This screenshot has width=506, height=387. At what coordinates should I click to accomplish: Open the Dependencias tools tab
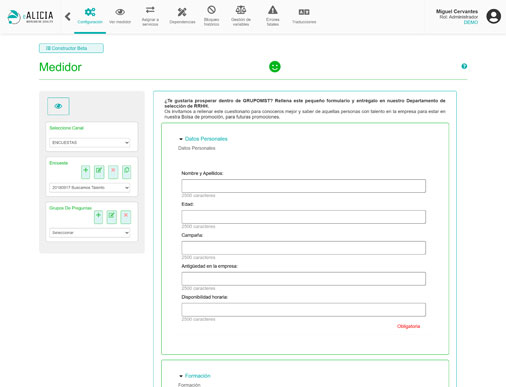pos(182,15)
